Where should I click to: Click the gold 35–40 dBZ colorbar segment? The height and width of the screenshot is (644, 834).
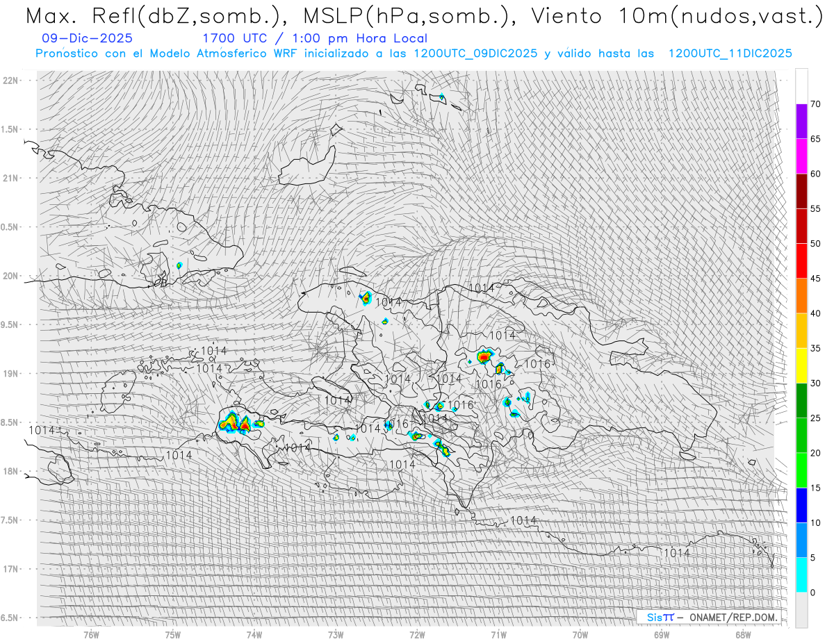[x=801, y=331]
